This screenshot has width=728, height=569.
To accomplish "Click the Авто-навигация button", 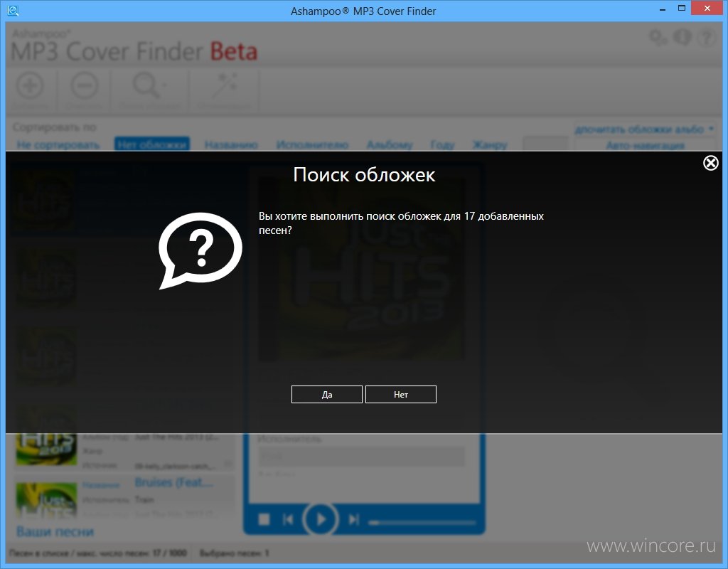I will click(x=645, y=145).
